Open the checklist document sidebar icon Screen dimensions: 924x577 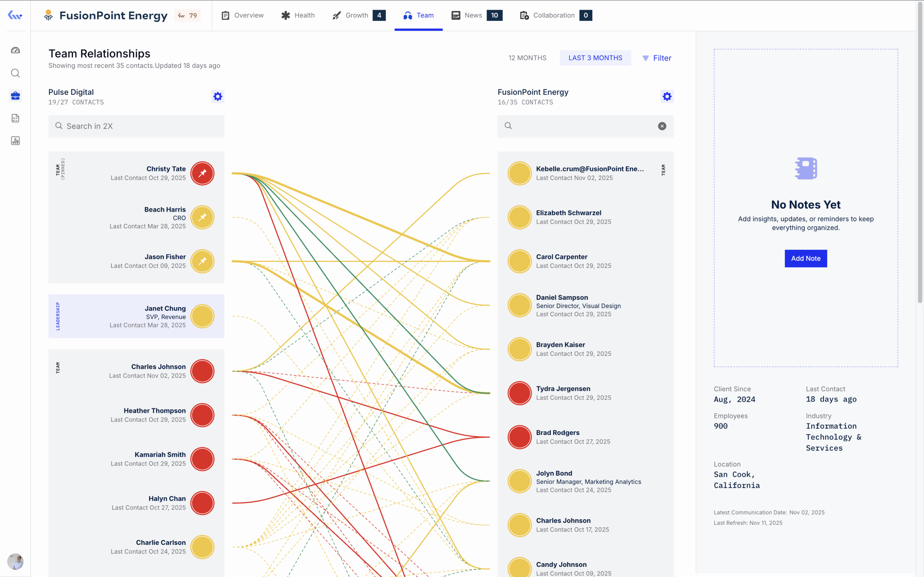coord(15,118)
